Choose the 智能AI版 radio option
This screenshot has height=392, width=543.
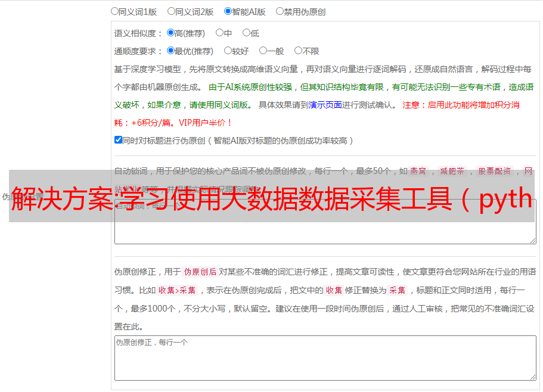pos(228,11)
